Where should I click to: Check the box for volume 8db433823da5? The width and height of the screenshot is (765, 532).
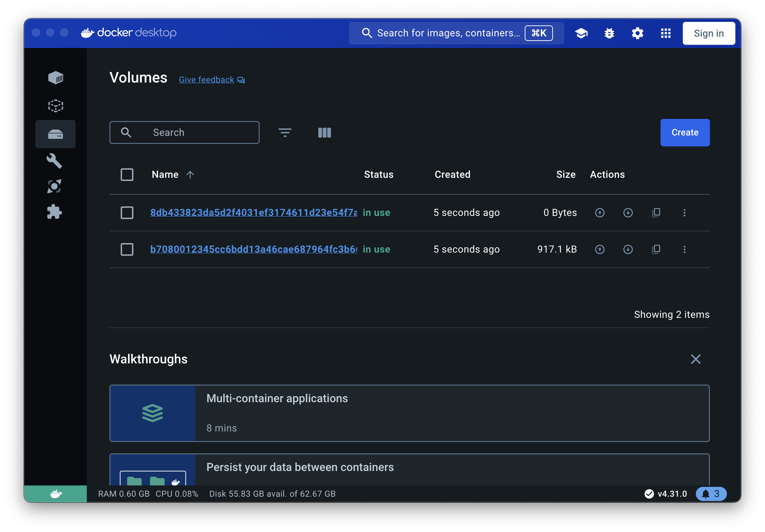point(127,213)
